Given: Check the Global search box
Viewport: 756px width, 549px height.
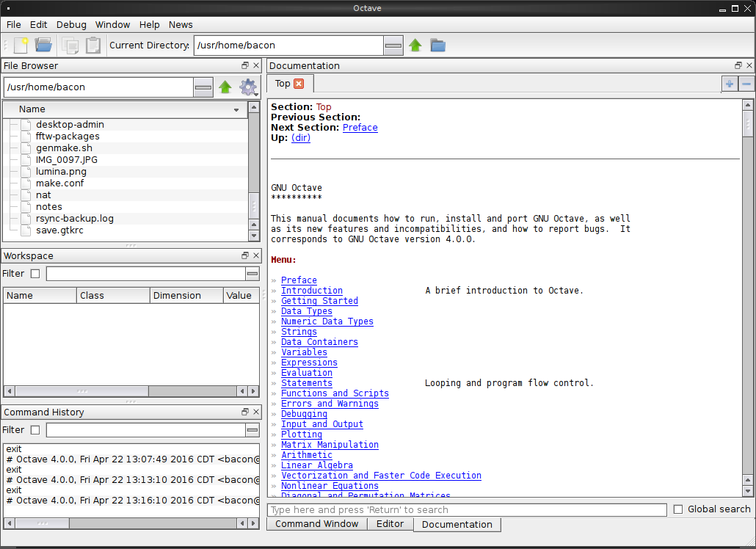Looking at the screenshot, I should [678, 509].
